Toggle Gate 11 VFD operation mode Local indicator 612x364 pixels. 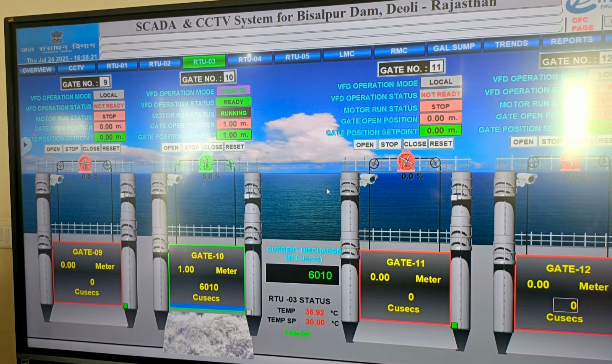[x=441, y=82]
